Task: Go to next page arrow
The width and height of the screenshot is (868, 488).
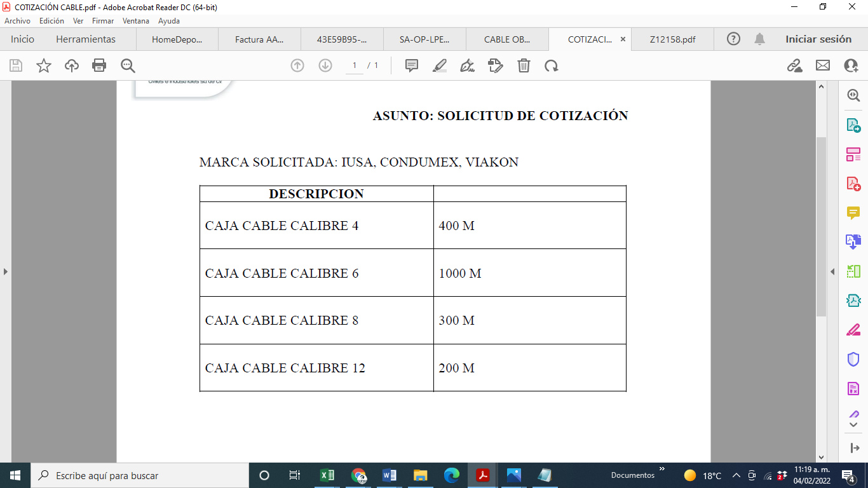Action: click(x=325, y=65)
